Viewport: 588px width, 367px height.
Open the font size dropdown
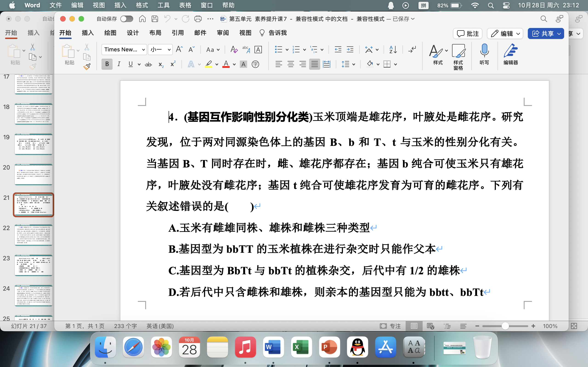click(x=160, y=50)
